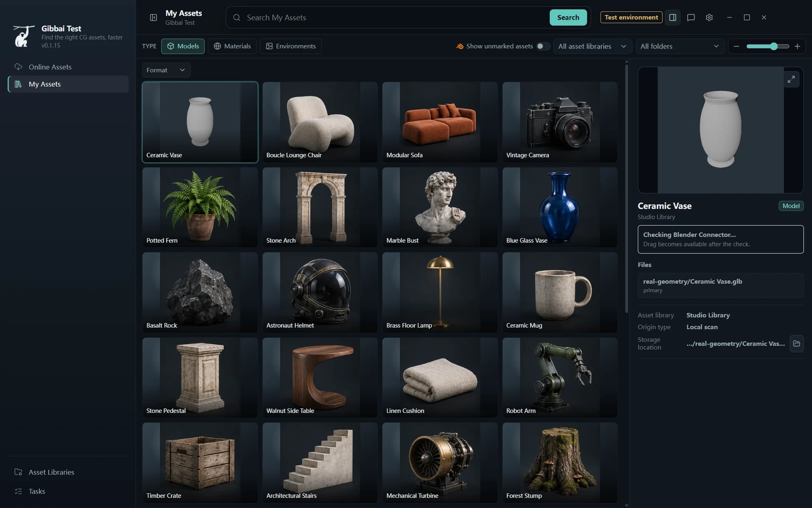The height and width of the screenshot is (508, 812).
Task: Select the Materials type filter
Action: click(232, 46)
